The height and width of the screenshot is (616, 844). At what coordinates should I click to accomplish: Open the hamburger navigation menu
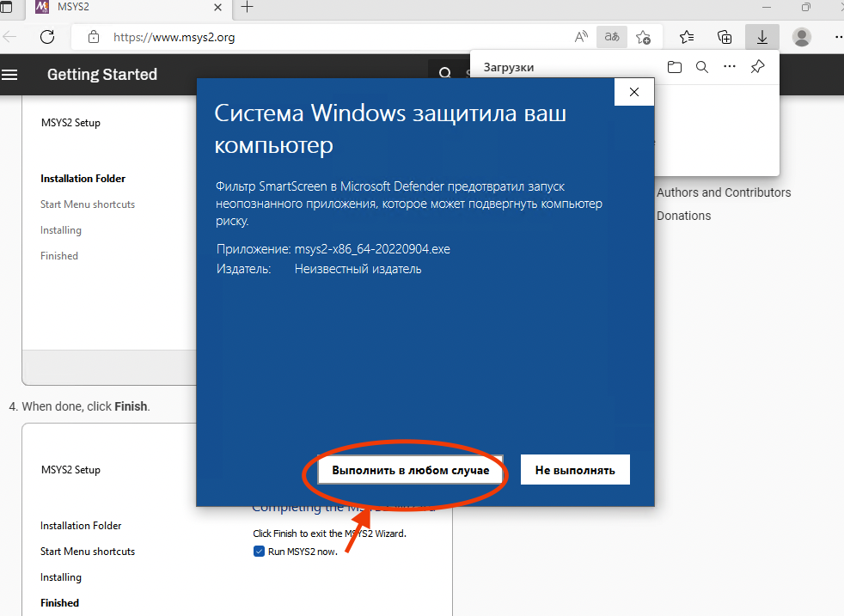[x=10, y=75]
